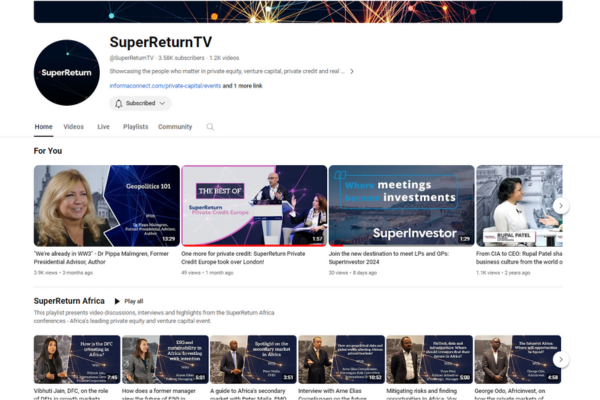Open the informaconnect.com private-capital events link
This screenshot has height=400, width=600.
pyautogui.click(x=165, y=86)
